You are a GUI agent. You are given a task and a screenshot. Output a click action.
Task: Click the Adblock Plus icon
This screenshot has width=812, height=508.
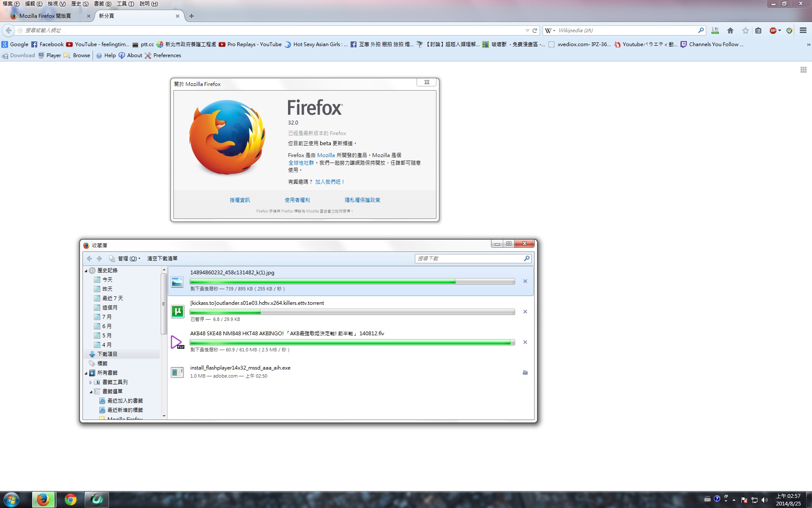click(x=773, y=30)
